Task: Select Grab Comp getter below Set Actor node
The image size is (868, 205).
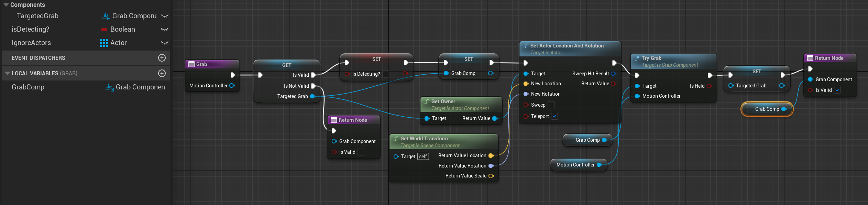Action: (587, 140)
